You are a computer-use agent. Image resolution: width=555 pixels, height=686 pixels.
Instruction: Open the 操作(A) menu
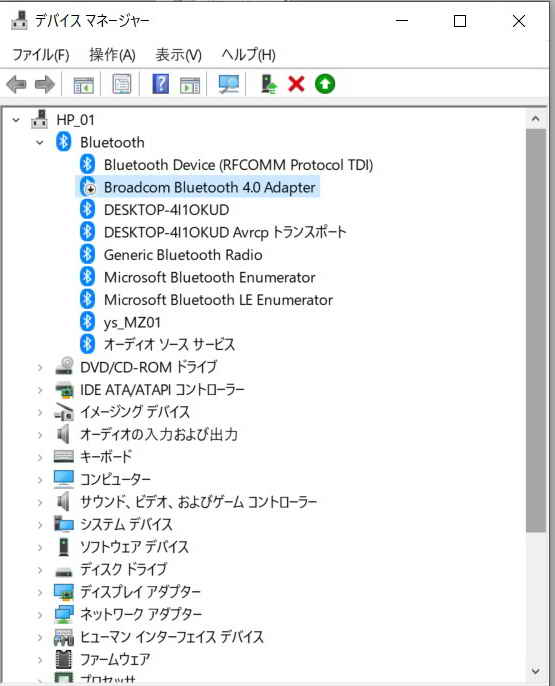click(x=112, y=55)
